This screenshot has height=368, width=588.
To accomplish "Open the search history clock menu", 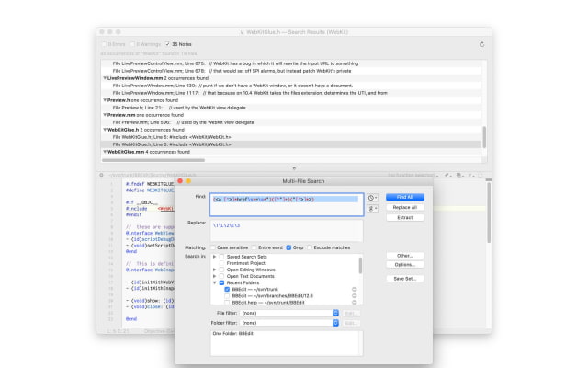I will (x=371, y=197).
